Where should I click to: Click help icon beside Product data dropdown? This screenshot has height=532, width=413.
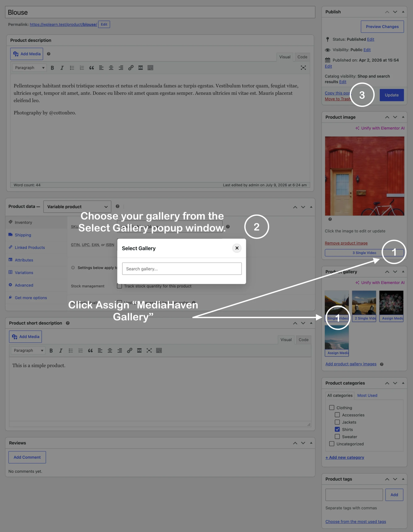tap(118, 206)
